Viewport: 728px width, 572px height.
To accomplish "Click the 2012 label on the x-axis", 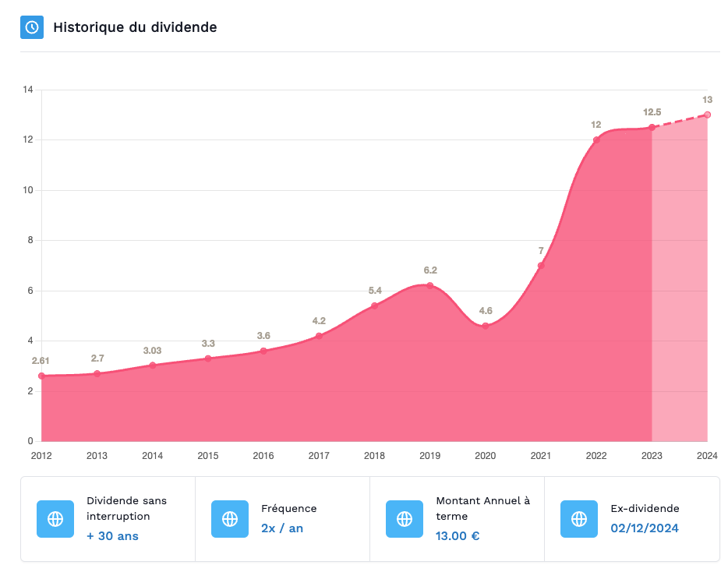I will [x=41, y=456].
